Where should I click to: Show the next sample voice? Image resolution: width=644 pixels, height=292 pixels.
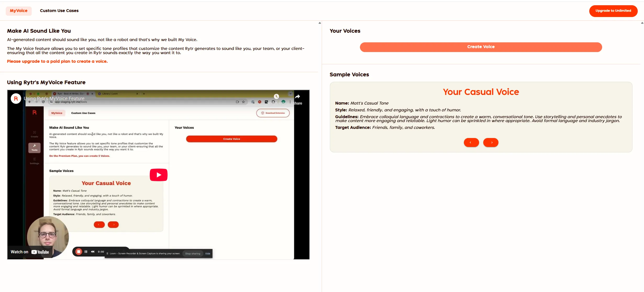click(x=491, y=142)
